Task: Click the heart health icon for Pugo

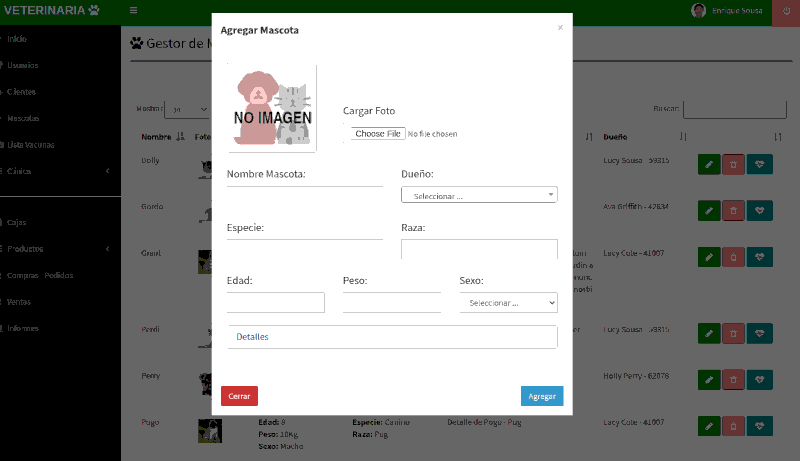Action: [760, 427]
